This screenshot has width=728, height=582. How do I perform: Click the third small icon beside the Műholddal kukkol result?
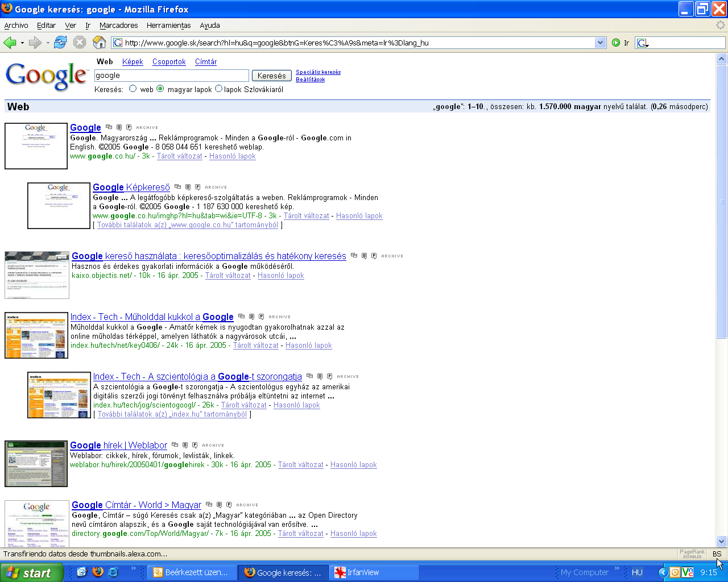coord(261,317)
